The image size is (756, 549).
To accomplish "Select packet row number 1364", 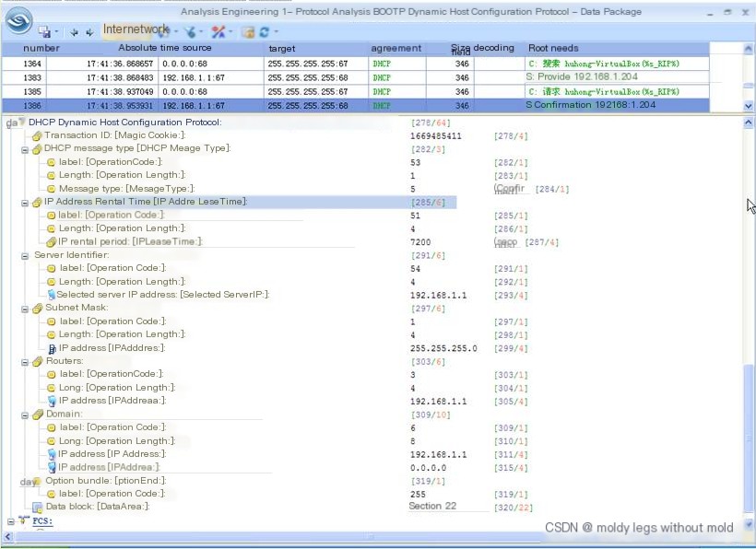I will point(355,64).
